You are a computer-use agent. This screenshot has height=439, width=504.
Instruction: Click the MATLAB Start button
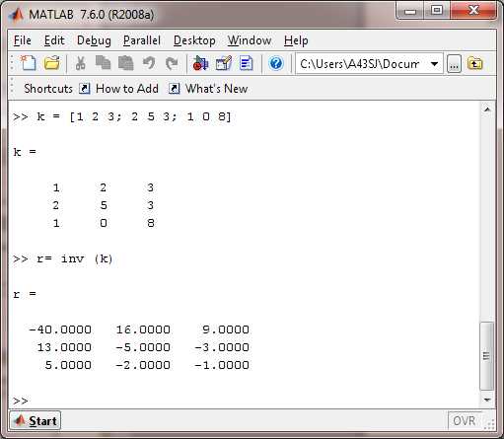tap(35, 420)
